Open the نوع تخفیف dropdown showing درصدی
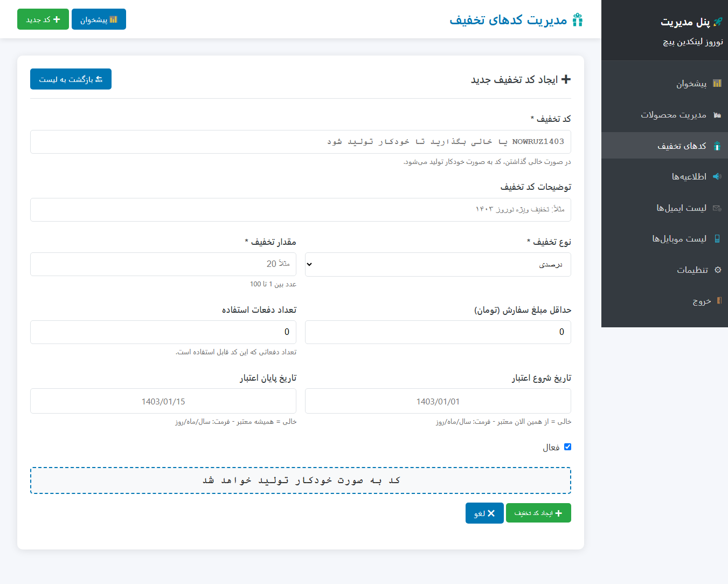Image resolution: width=728 pixels, height=584 pixels. [438, 264]
